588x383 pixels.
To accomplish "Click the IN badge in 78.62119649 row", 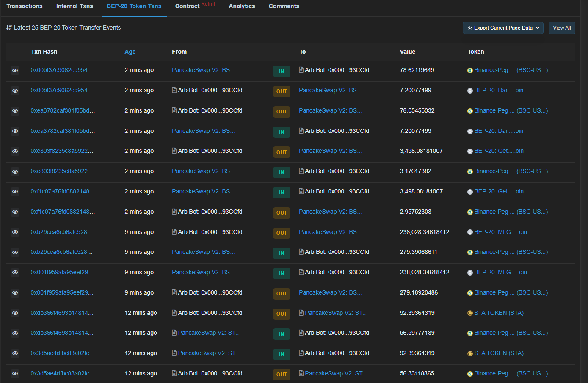I will [x=282, y=71].
